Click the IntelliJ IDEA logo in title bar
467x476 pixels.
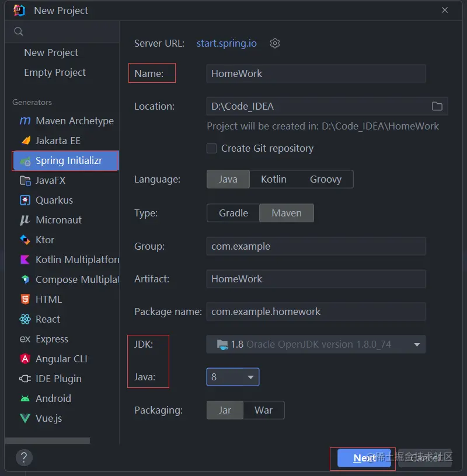coord(19,10)
